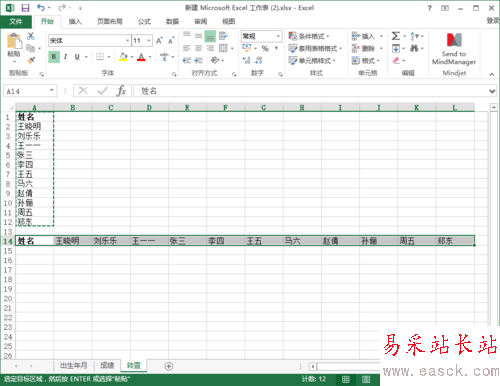This screenshot has width=500, height=386.
Task: Click the Redo arrow icon
Action: coord(62,7)
